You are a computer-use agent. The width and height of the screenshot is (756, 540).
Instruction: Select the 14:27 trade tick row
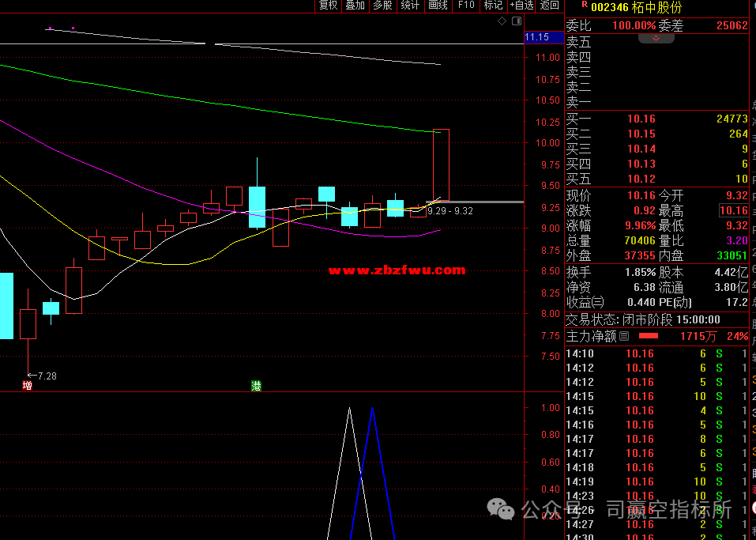pos(656,524)
